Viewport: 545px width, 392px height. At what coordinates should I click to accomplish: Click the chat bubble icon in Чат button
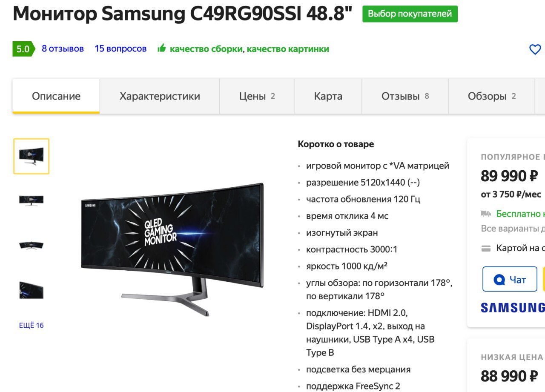click(x=499, y=280)
